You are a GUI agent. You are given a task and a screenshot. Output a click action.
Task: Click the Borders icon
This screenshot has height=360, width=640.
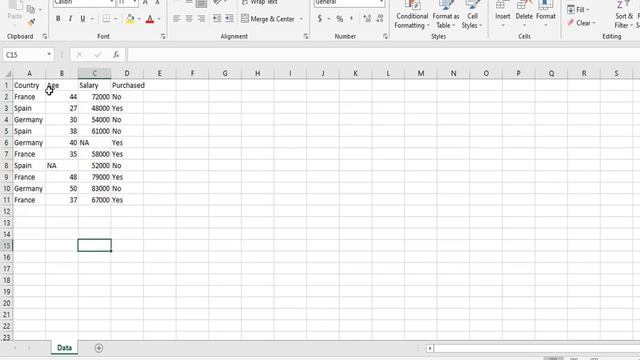(106, 19)
